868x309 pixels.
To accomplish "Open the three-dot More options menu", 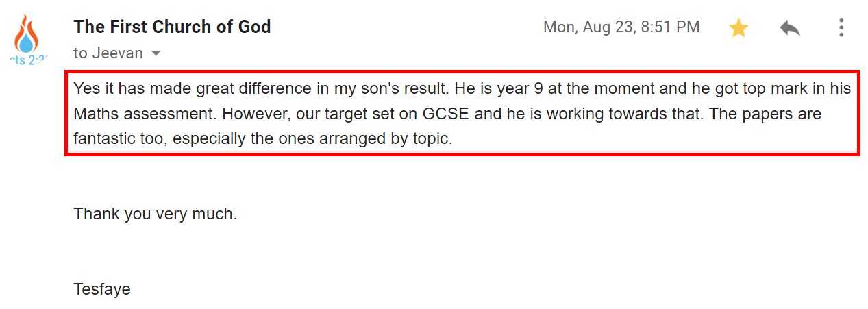I will tap(841, 27).
